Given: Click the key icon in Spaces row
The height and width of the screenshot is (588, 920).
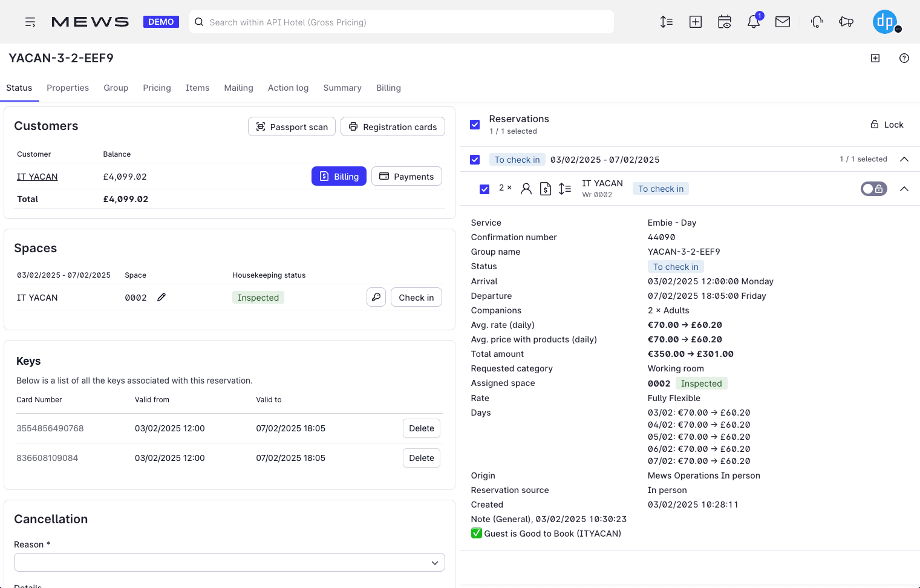Looking at the screenshot, I should pyautogui.click(x=376, y=298).
